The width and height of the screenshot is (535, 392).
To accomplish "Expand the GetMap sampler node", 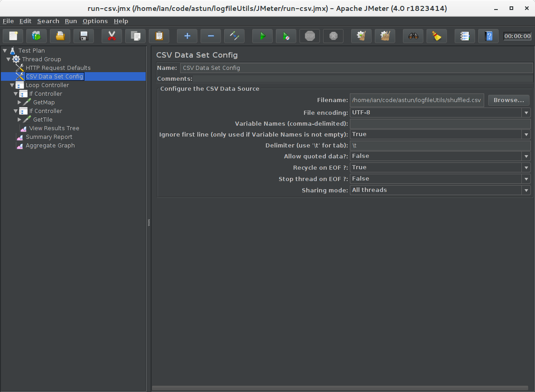I will (x=20, y=103).
